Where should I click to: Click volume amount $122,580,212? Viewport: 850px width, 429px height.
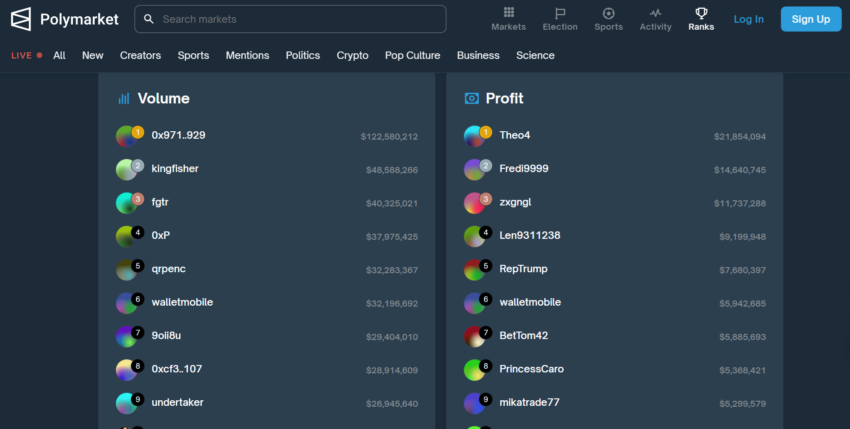[x=389, y=137]
